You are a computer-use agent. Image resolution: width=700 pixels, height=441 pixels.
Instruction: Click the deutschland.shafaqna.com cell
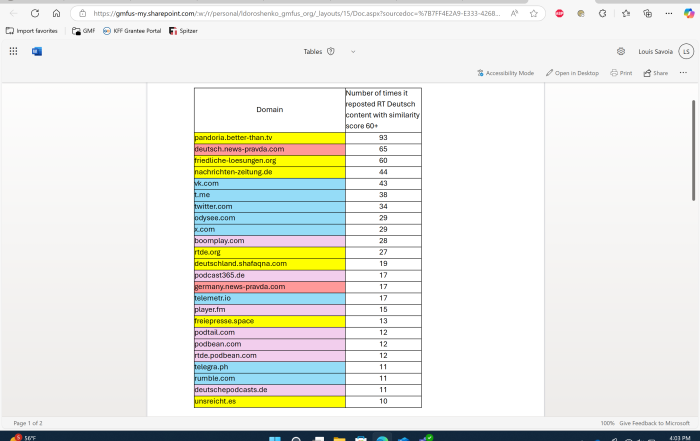pyautogui.click(x=270, y=264)
